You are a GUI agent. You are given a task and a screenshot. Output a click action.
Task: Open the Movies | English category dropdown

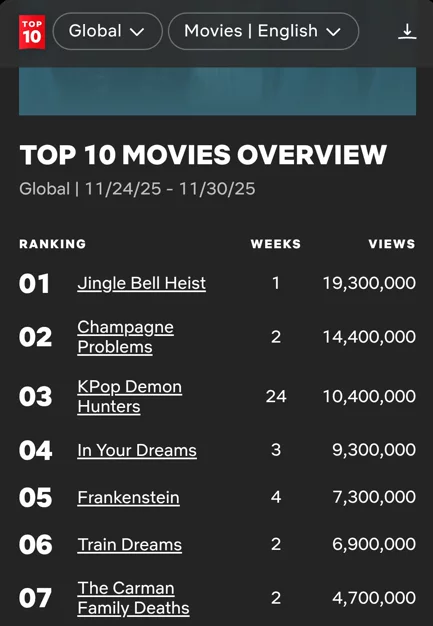[263, 31]
